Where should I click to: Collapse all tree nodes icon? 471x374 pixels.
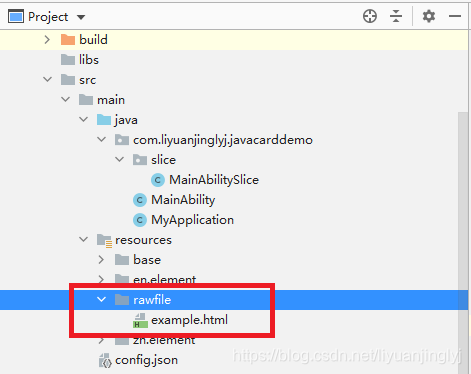(396, 16)
